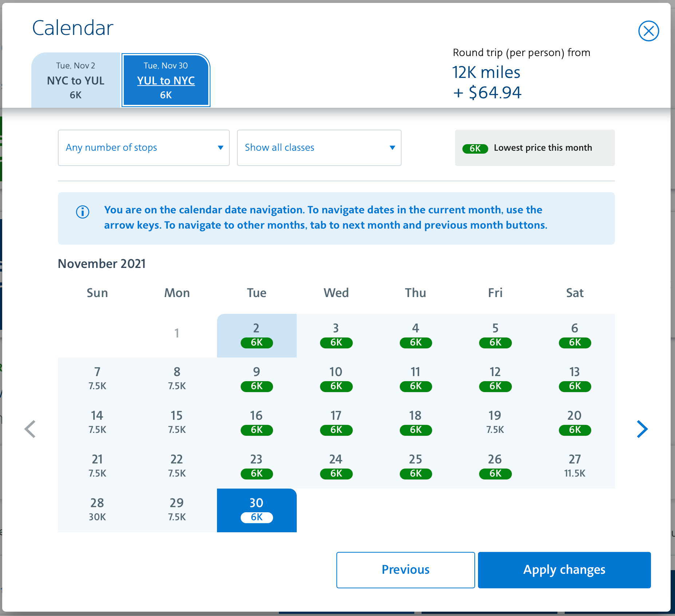This screenshot has width=675, height=616.
Task: Click the info icon in the banner
Action: pyautogui.click(x=83, y=212)
